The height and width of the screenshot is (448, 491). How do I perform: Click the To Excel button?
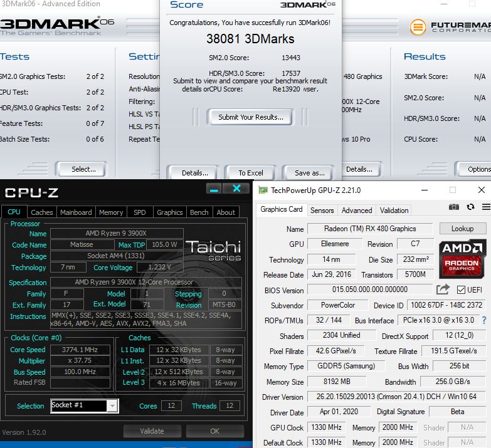(250, 173)
